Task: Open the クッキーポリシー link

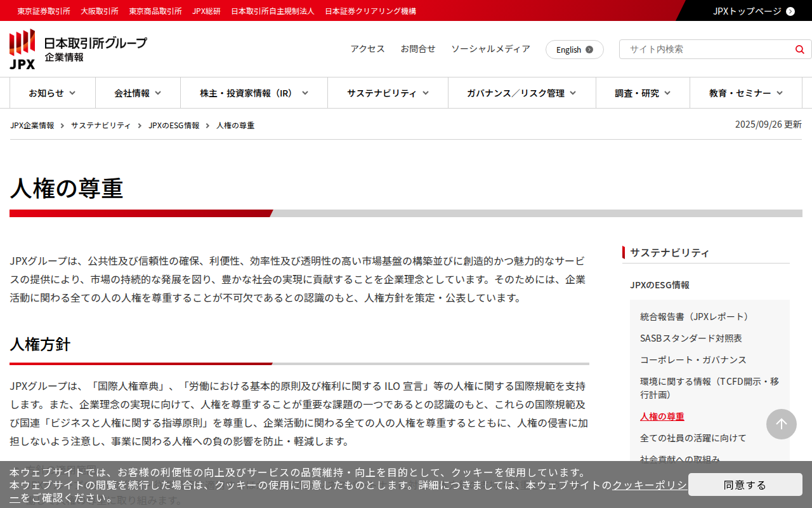Action: point(650,485)
